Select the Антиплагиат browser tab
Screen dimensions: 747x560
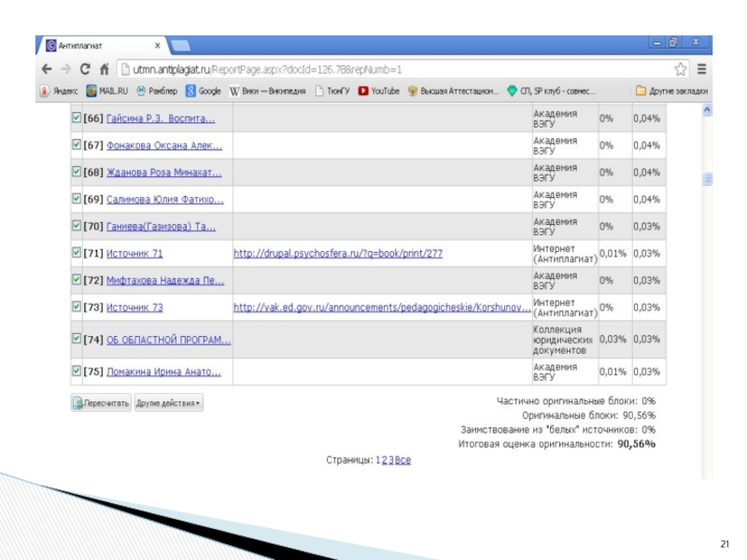(101, 46)
